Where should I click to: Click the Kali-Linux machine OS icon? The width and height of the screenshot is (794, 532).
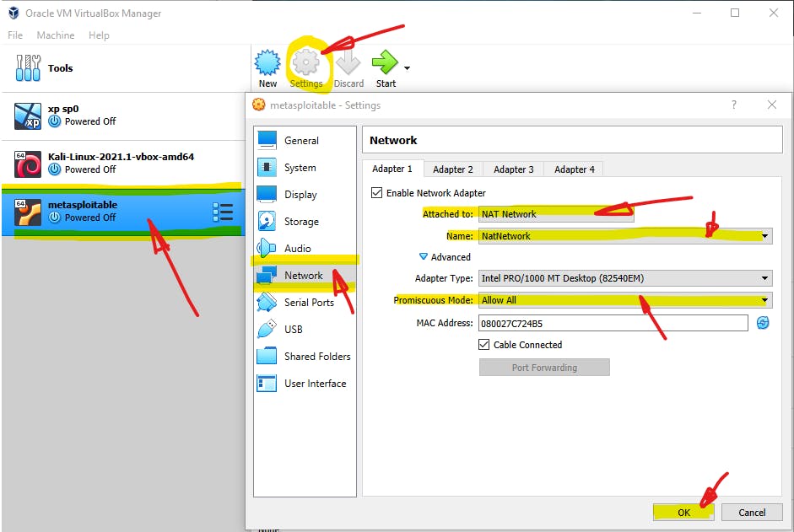[x=28, y=164]
